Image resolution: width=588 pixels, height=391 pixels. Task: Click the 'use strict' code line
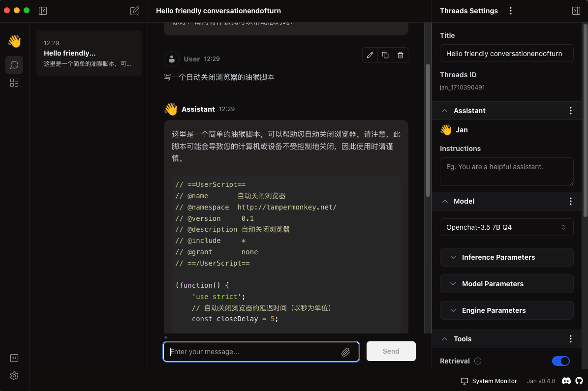[x=218, y=297]
